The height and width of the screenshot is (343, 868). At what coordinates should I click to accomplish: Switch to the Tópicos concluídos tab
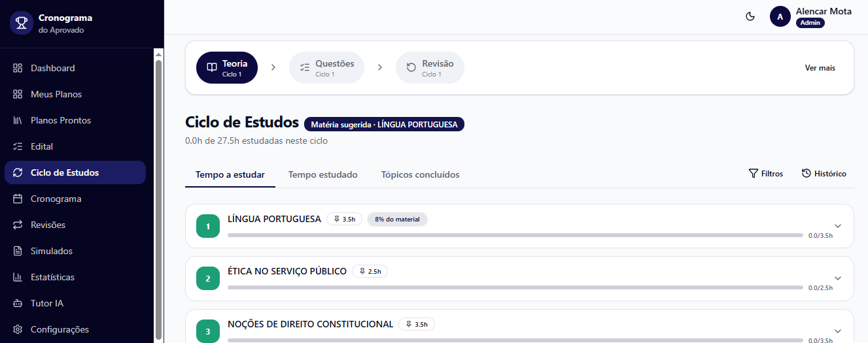tap(421, 174)
